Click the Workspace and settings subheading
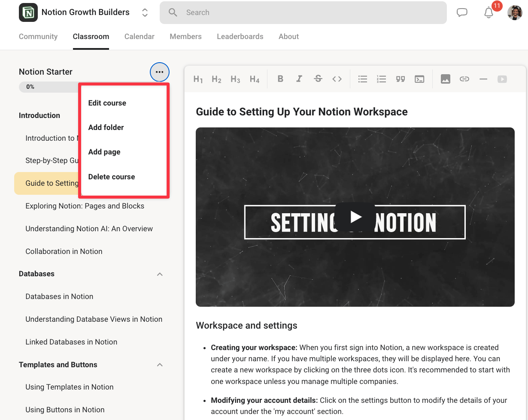The width and height of the screenshot is (528, 420). coord(246,326)
